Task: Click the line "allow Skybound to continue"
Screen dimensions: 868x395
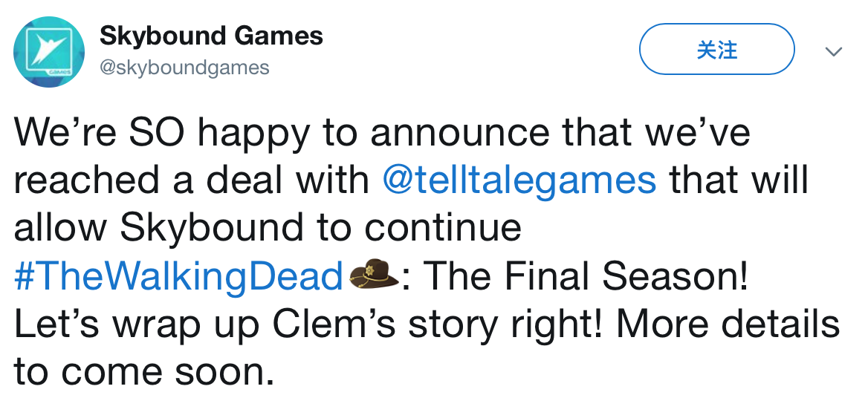Action: pos(268,228)
